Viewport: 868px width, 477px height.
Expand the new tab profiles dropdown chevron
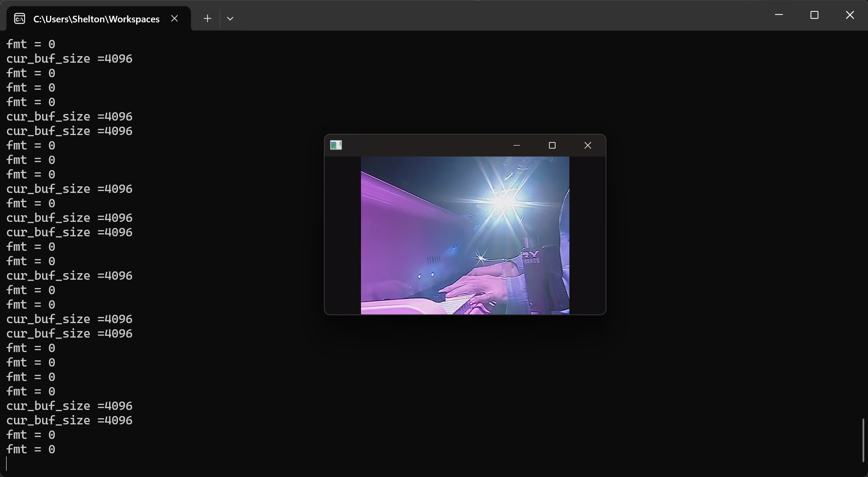230,18
